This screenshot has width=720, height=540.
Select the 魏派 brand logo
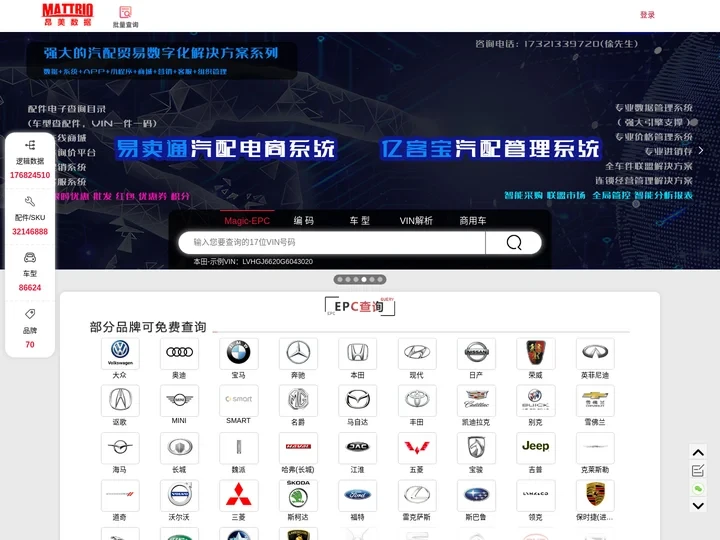tap(239, 447)
